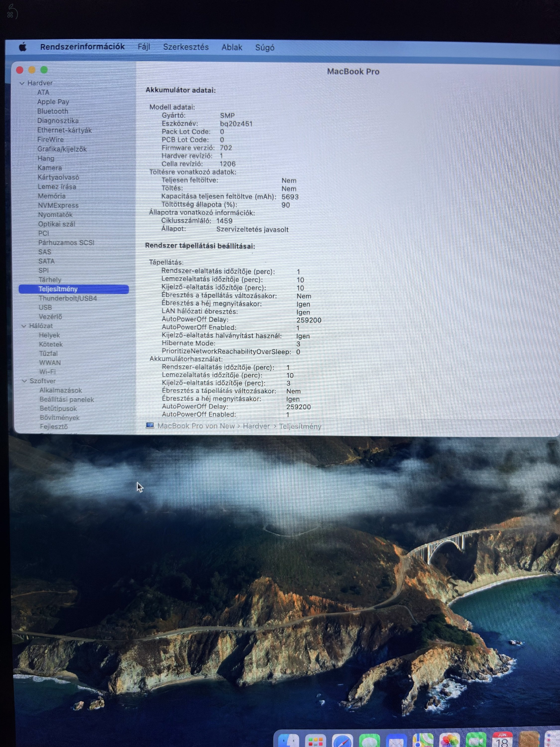Open the Apple menu
Screen dimensions: 560x747
tap(23, 47)
